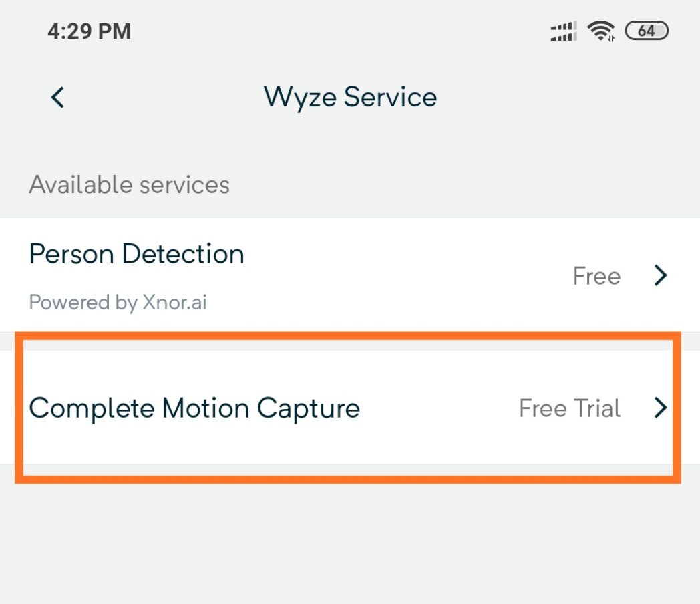Screen dimensions: 700x604
Task: Click the Wyze Service page title
Action: (x=350, y=97)
